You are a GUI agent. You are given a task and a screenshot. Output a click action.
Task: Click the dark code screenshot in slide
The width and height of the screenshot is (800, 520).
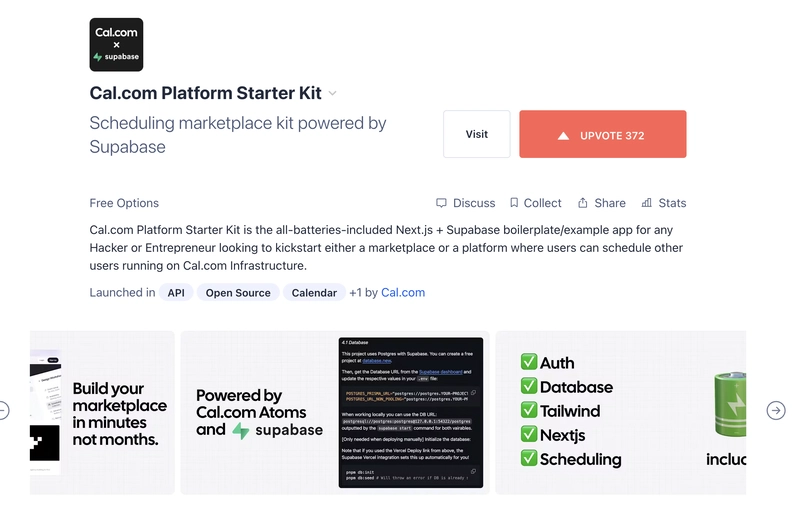(x=411, y=412)
